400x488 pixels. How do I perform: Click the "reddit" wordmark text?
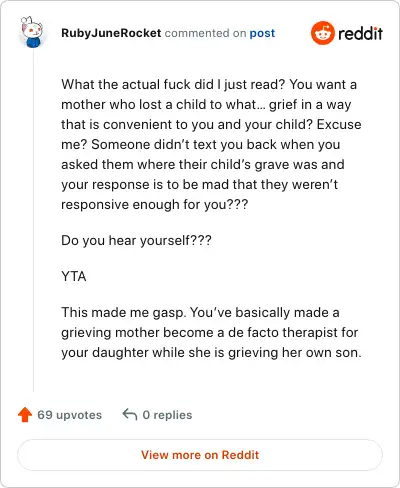pyautogui.click(x=360, y=33)
